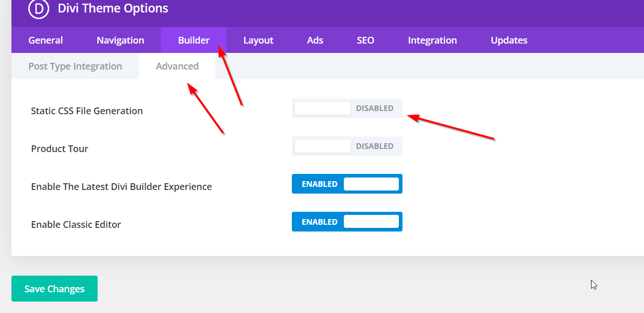Click the Static CSS File Generation label
Viewport: 644px width, 313px height.
(87, 111)
